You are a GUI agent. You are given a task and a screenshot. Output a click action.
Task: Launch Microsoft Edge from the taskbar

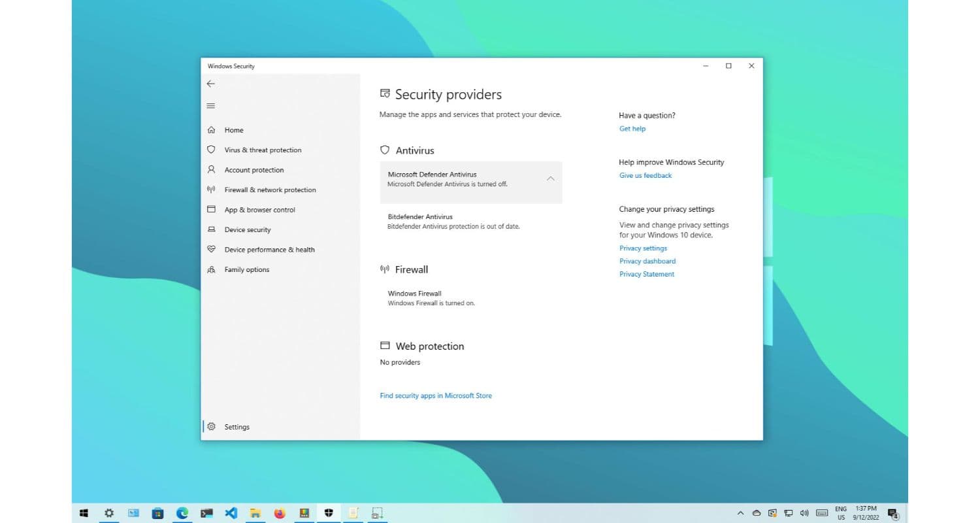(182, 513)
